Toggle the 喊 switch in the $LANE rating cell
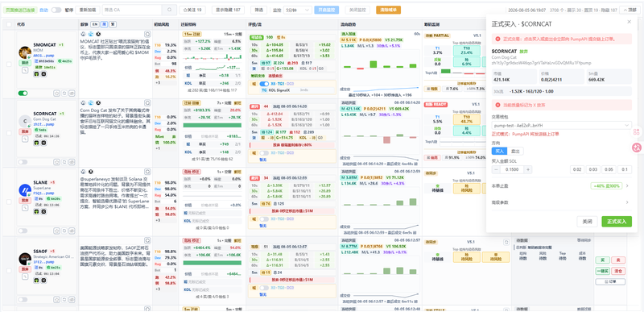This screenshot has height=312, width=644. (x=265, y=219)
